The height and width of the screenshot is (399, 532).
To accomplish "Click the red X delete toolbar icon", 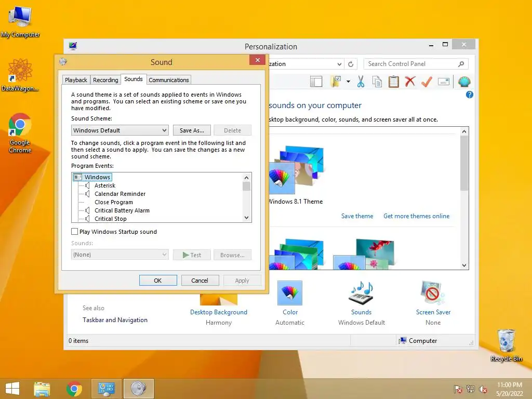I will [x=410, y=82].
